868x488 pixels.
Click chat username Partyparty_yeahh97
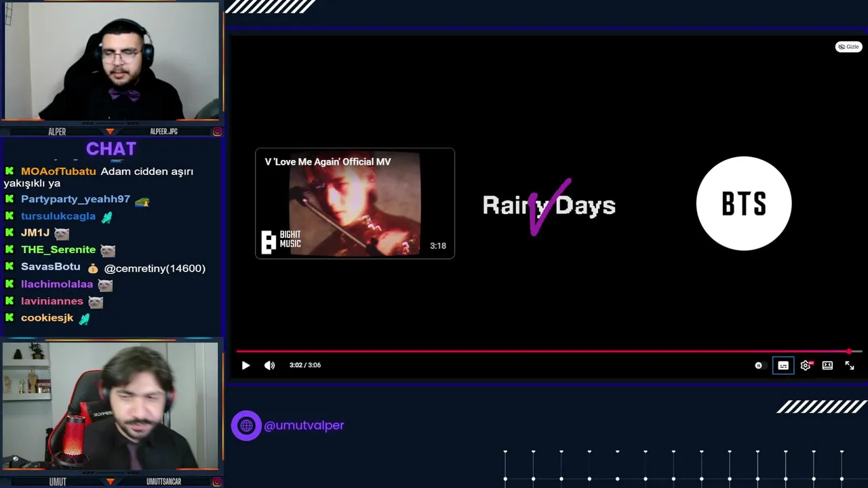[75, 199]
